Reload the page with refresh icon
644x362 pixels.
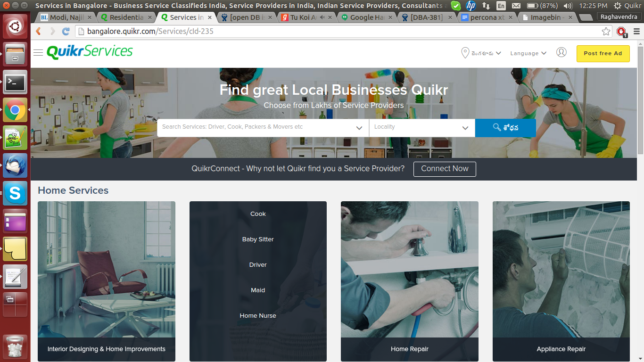[66, 32]
